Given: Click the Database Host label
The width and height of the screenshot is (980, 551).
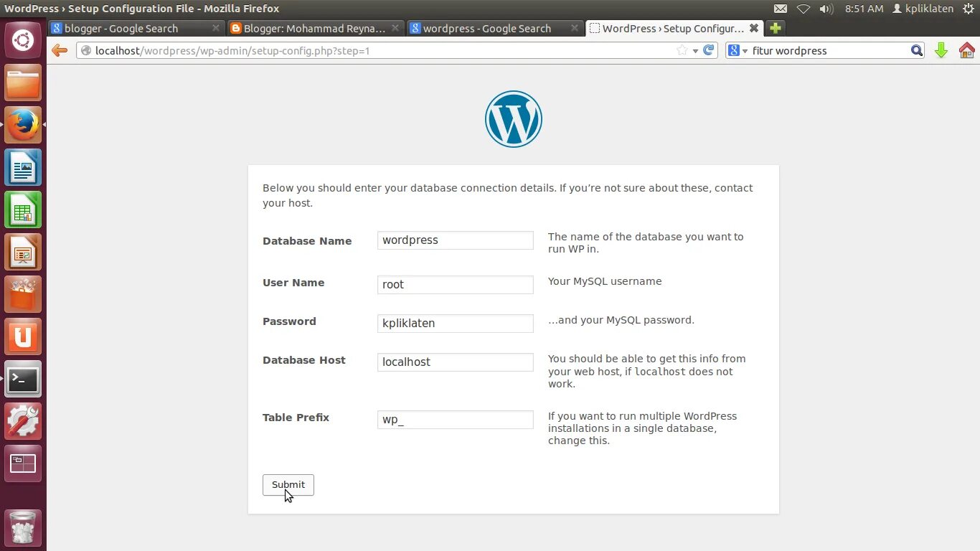Looking at the screenshot, I should click(304, 360).
